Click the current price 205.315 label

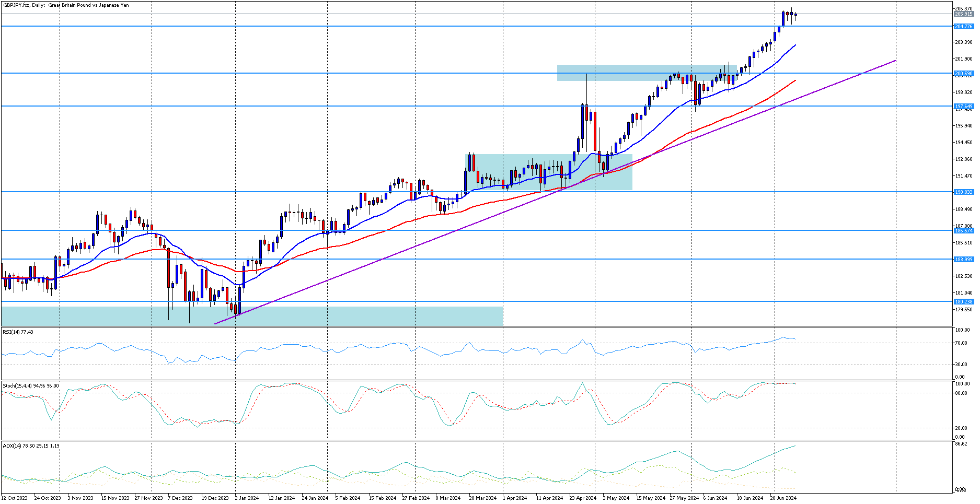point(963,14)
